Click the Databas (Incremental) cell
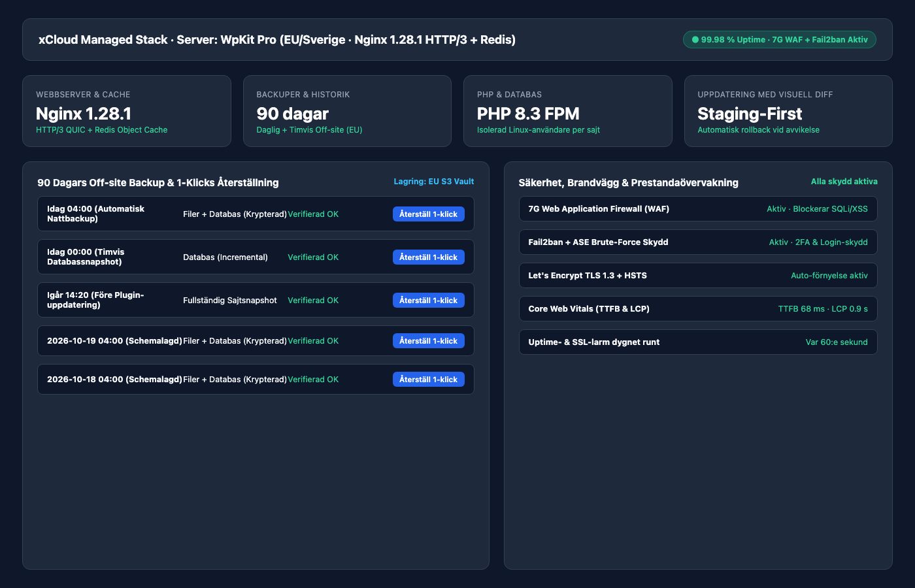The width and height of the screenshot is (915, 588). [x=225, y=257]
